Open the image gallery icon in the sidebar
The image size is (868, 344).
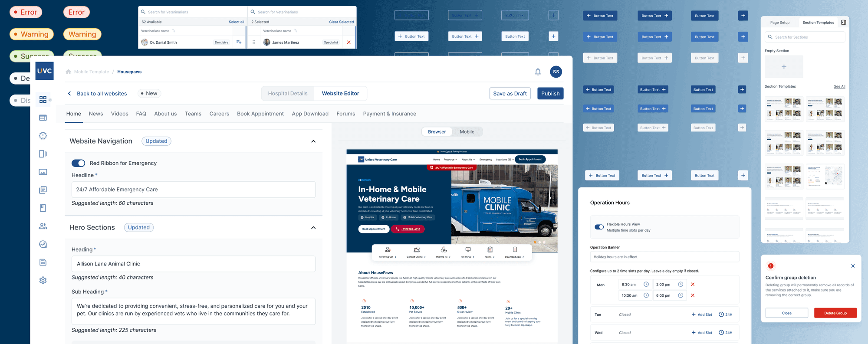(x=43, y=172)
